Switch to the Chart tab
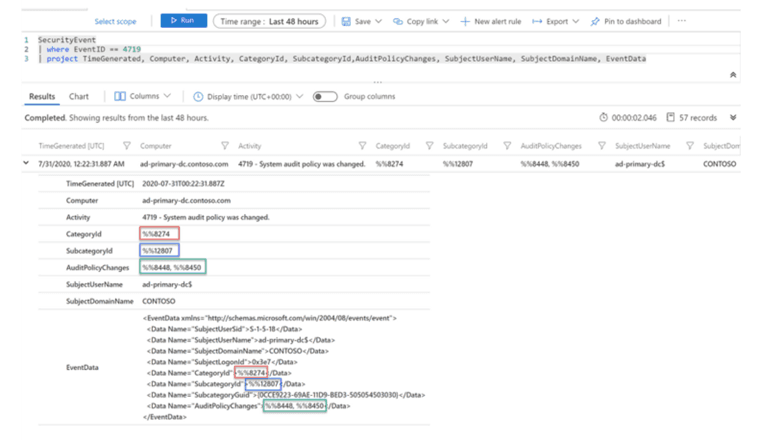The width and height of the screenshot is (782, 440). 79,97
